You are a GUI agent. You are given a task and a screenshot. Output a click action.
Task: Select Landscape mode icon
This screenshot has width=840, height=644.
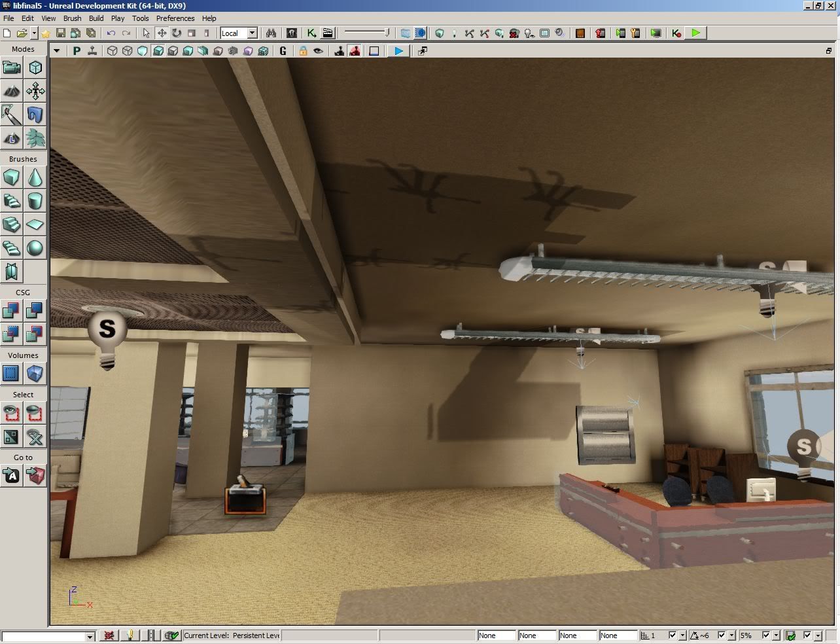pos(11,138)
